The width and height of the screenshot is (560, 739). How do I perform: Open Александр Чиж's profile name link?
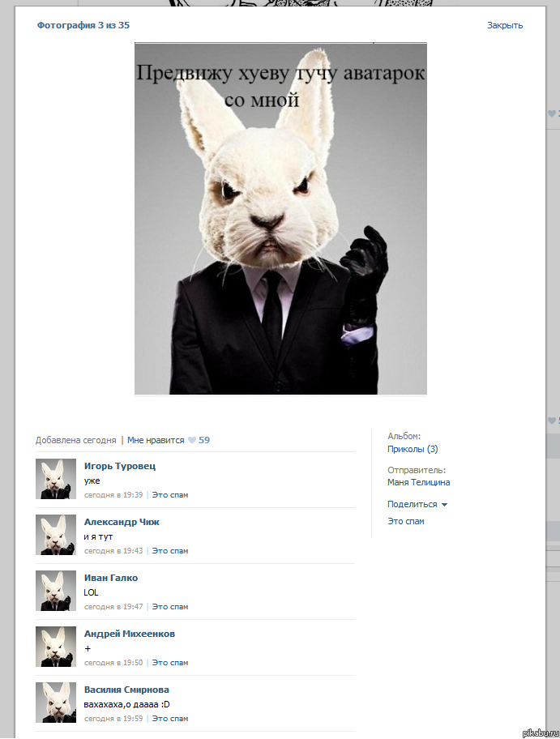pos(122,522)
